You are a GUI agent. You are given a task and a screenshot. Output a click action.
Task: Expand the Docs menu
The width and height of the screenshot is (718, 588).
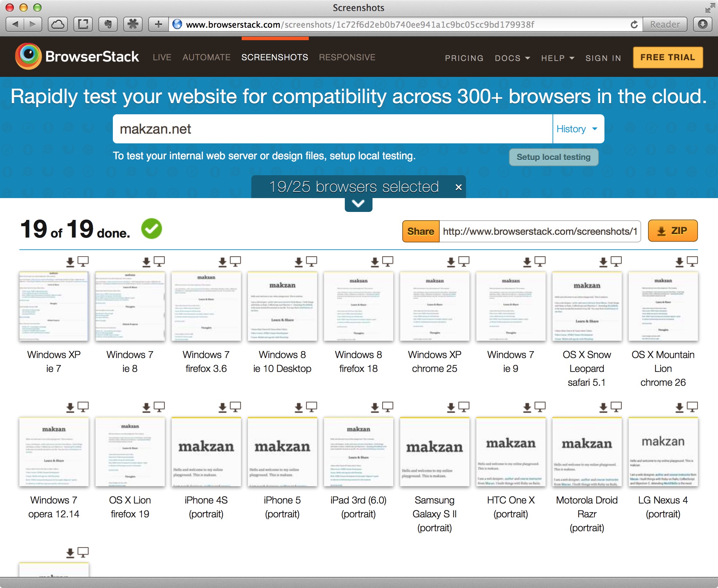(x=512, y=58)
